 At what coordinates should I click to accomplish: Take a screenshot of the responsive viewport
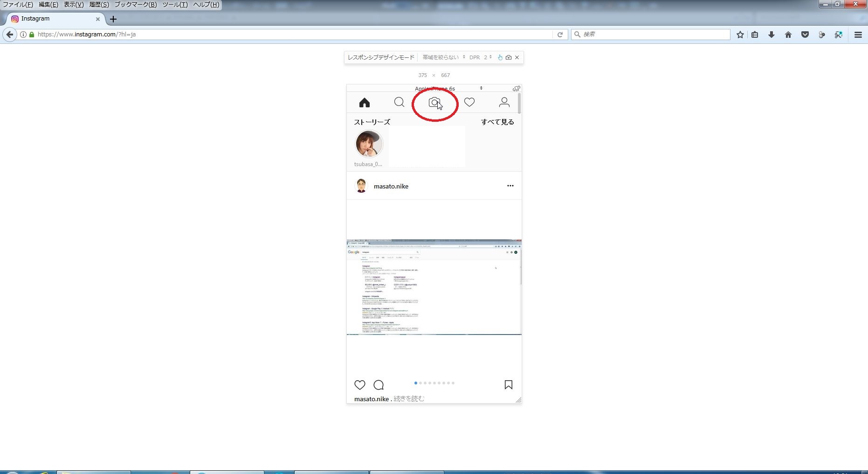(509, 57)
